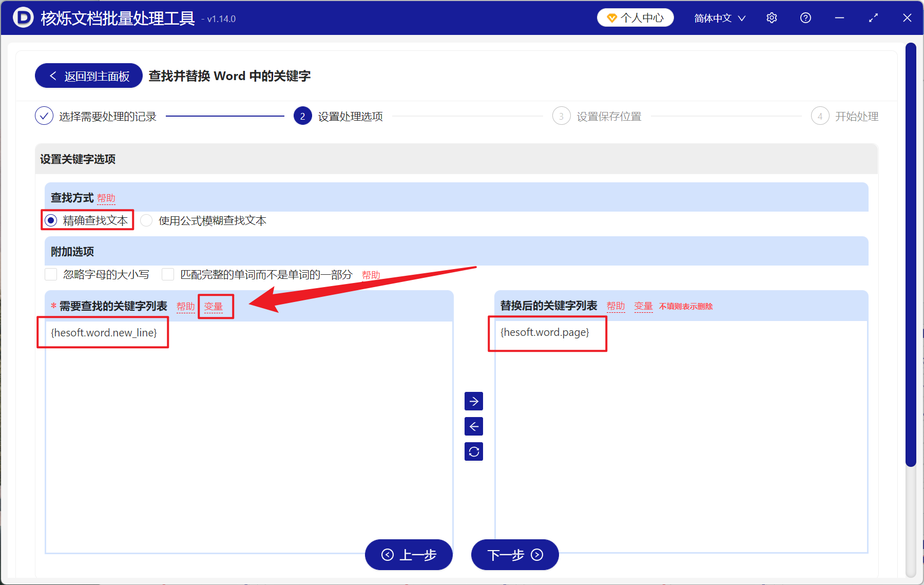The width and height of the screenshot is (924, 585).
Task: Open the application settings gear icon
Action: tap(772, 17)
